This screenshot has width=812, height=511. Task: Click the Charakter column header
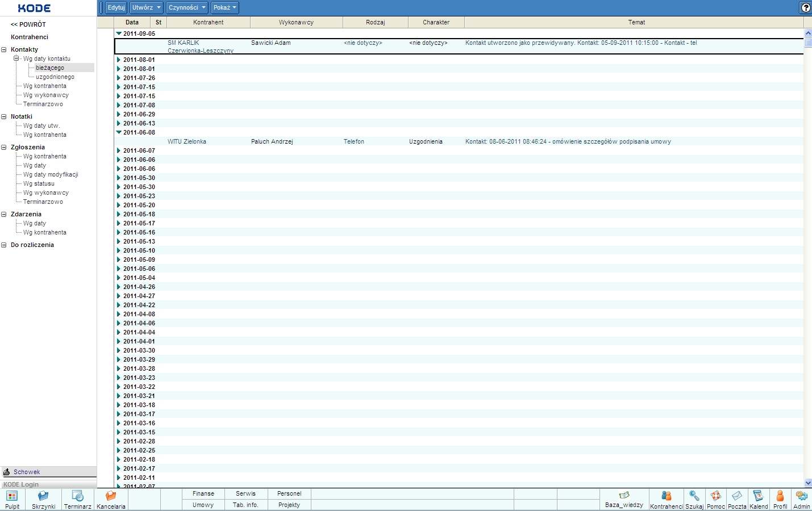pyautogui.click(x=436, y=22)
